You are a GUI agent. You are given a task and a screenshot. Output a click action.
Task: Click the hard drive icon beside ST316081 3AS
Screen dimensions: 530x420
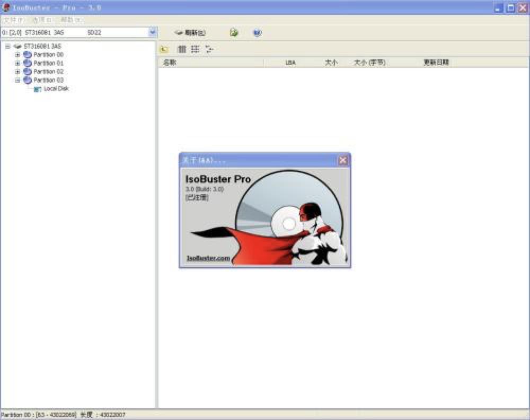[17, 46]
